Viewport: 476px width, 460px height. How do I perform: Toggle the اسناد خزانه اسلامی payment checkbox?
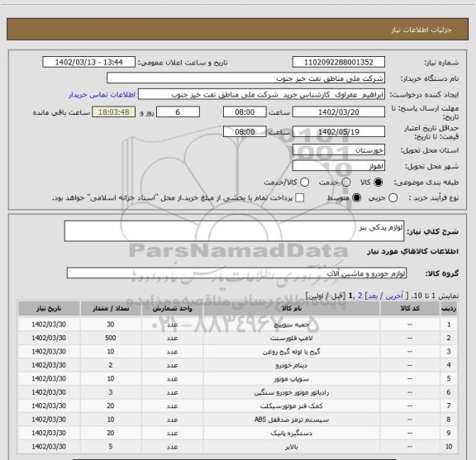(x=300, y=198)
